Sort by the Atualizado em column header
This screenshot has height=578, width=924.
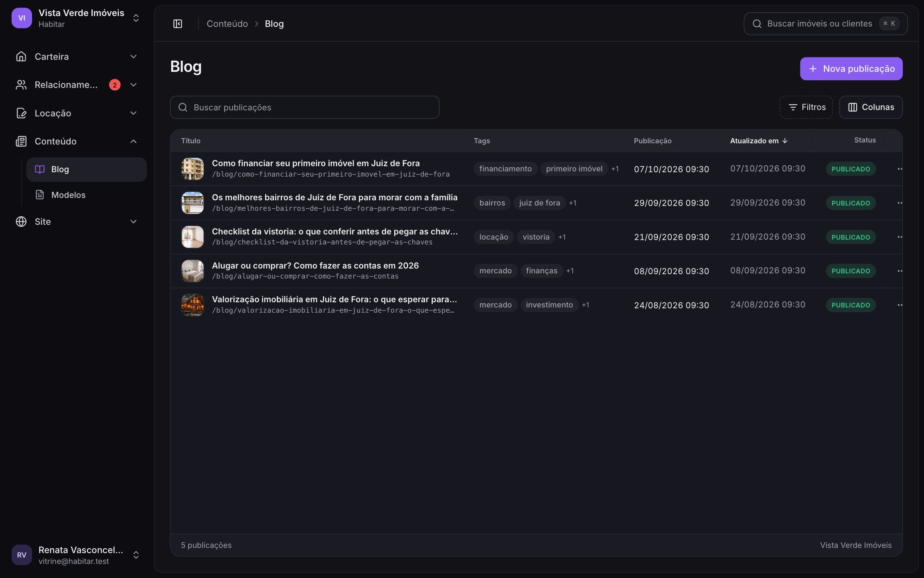tap(759, 141)
